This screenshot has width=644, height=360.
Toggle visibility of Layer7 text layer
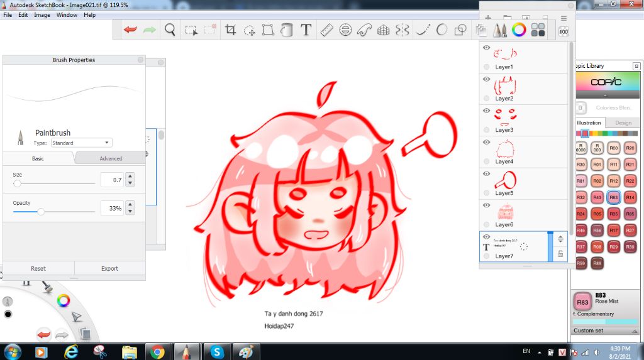486,237
